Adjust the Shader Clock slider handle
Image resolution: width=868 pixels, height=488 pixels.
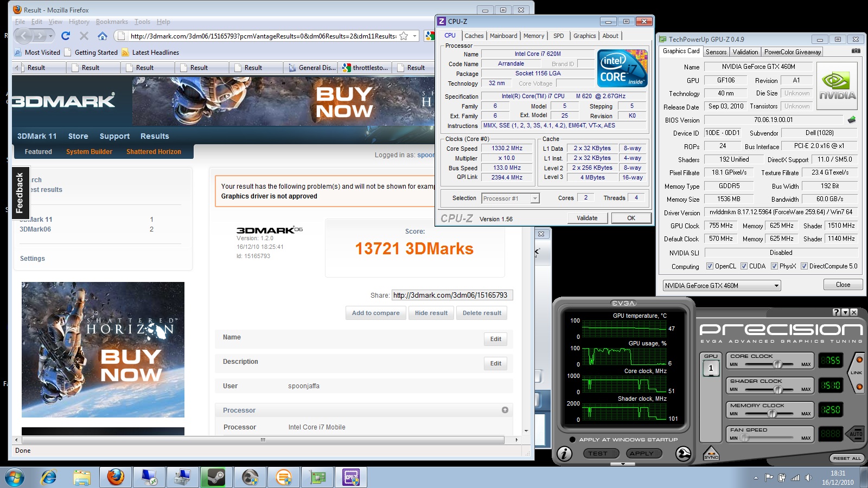coord(779,389)
